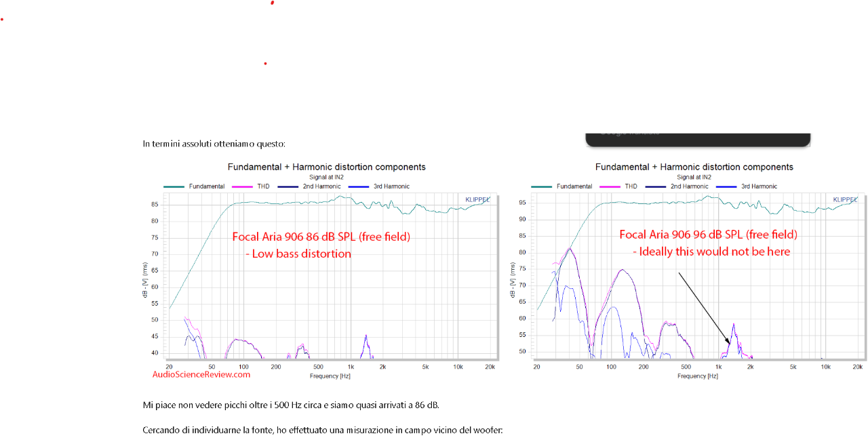Click the "- Low bass distortion" annotation

click(x=298, y=254)
